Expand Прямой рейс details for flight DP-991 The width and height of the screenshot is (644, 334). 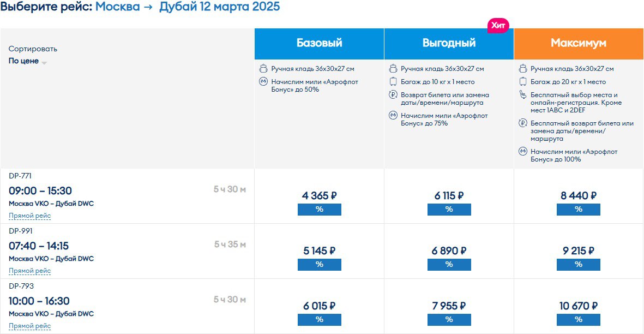pos(29,271)
